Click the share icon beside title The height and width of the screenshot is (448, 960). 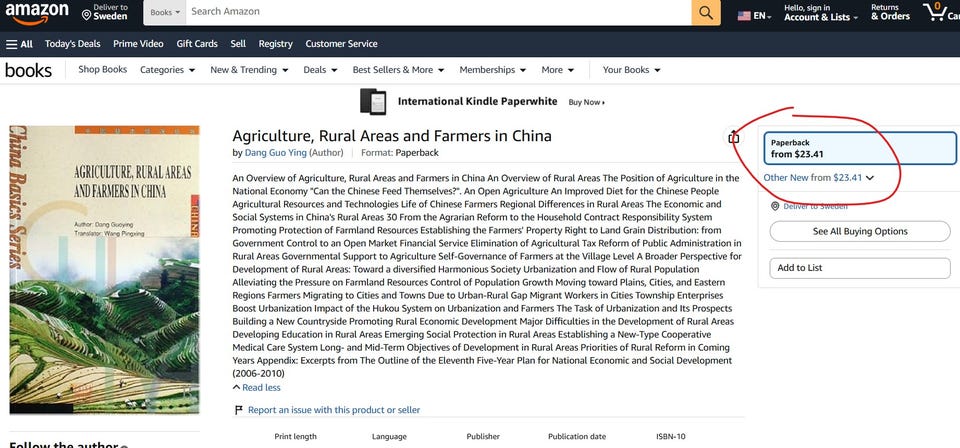click(733, 137)
